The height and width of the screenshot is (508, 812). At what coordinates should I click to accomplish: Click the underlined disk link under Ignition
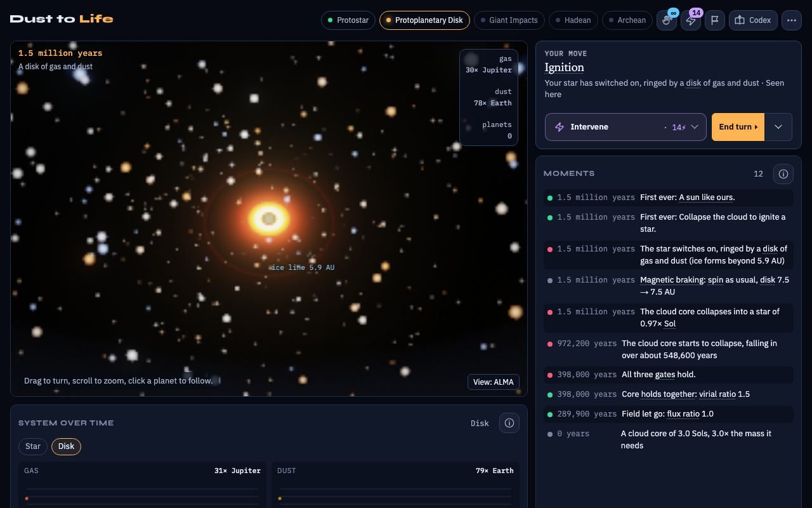click(693, 83)
